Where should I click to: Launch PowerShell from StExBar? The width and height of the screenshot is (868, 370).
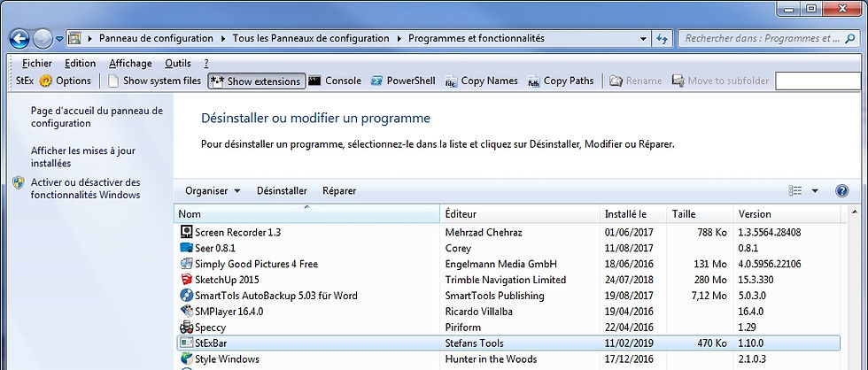tap(404, 81)
